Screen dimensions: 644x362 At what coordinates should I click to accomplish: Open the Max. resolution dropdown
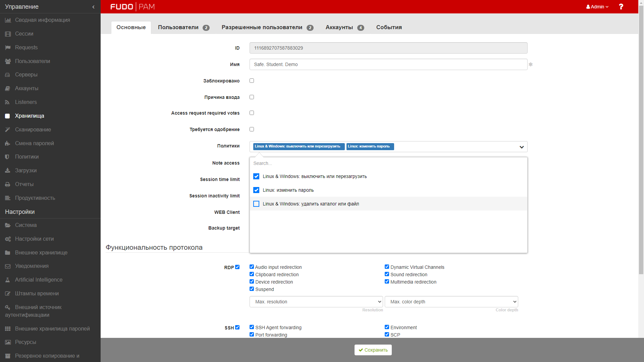coord(316,302)
